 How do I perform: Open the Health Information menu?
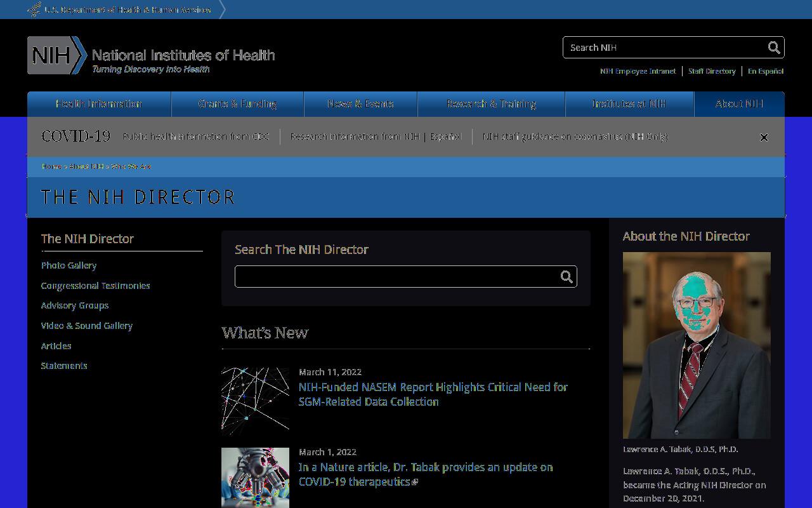pos(99,104)
